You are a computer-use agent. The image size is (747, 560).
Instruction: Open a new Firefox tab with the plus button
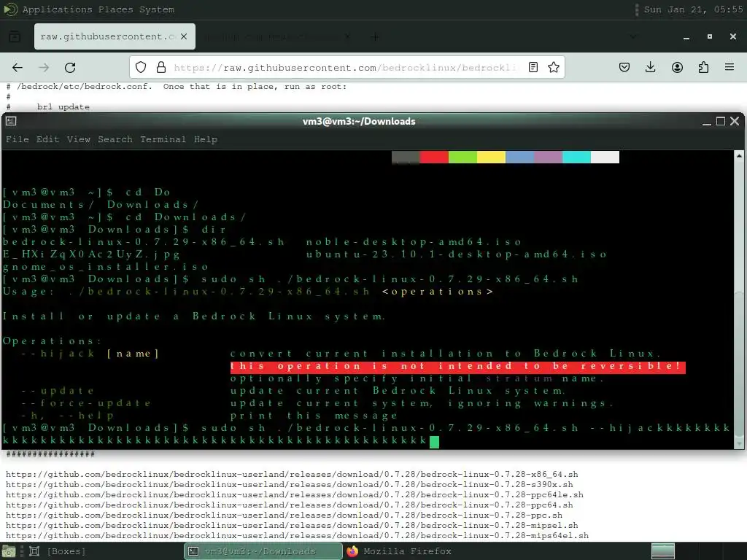pyautogui.click(x=375, y=36)
